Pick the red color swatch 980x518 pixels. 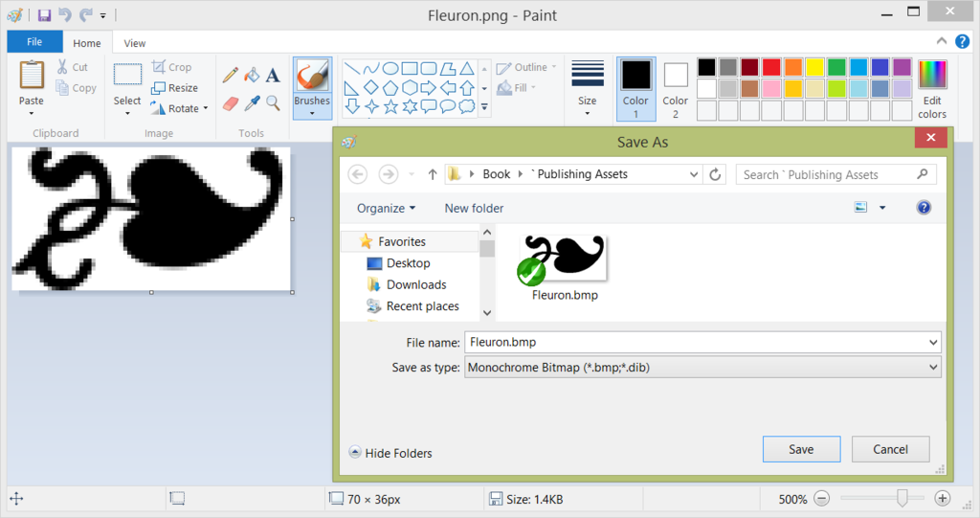[771, 67]
